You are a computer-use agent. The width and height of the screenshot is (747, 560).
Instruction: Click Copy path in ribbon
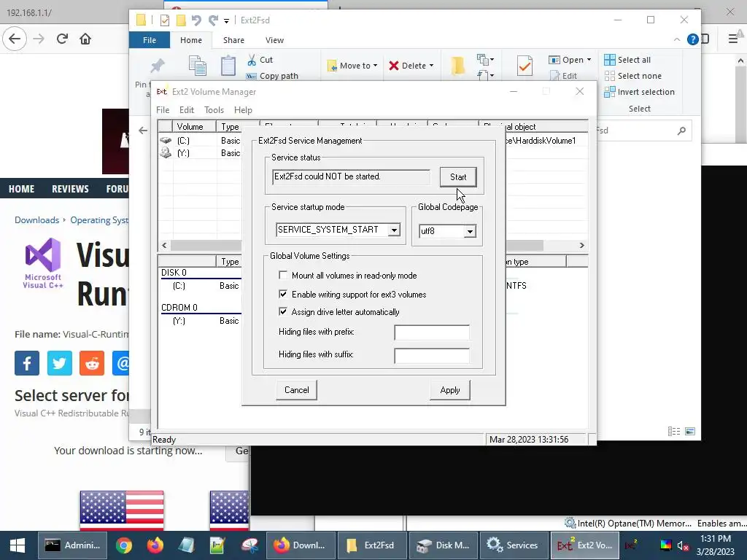272,76
